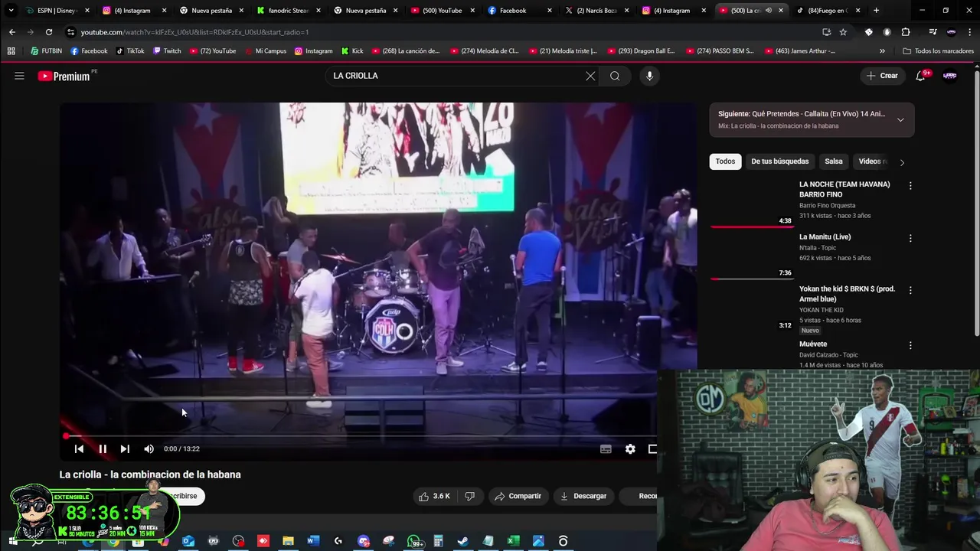Dislike the La criolla video
This screenshot has width=980, height=551.
click(x=470, y=496)
